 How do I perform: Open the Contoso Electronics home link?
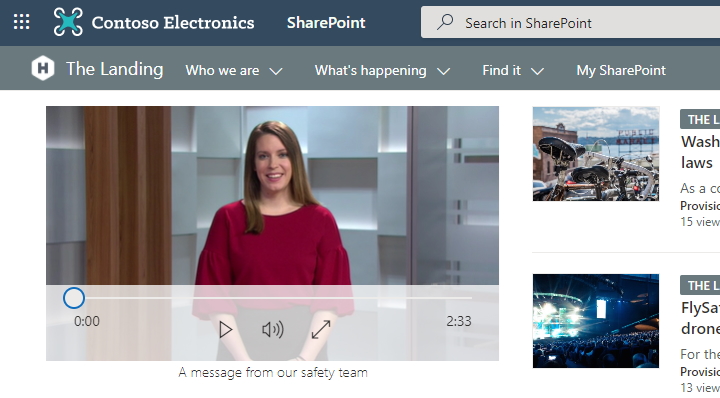173,22
